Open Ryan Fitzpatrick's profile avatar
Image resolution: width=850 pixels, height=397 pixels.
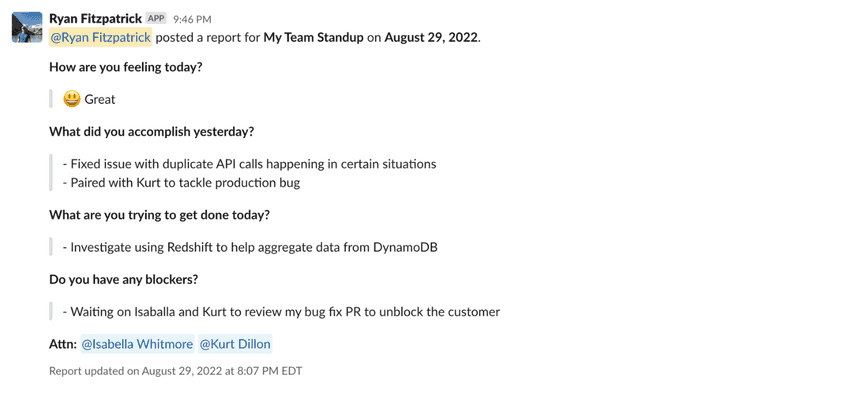coord(27,27)
